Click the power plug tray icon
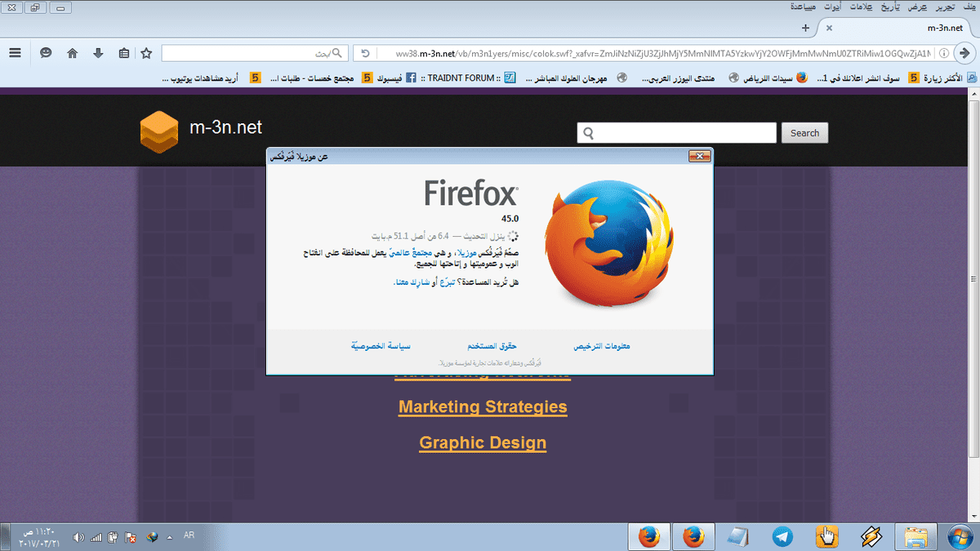This screenshot has width=980, height=551. pyautogui.click(x=114, y=537)
